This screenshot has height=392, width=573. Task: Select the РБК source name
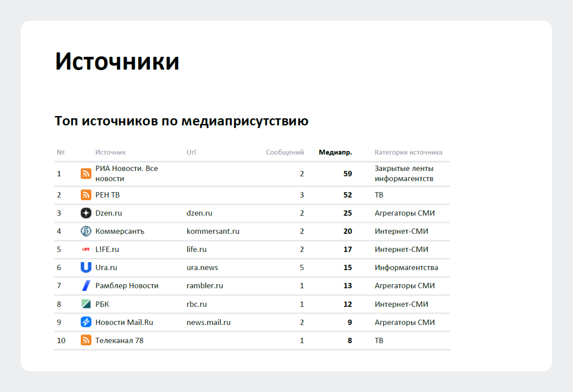tap(102, 304)
